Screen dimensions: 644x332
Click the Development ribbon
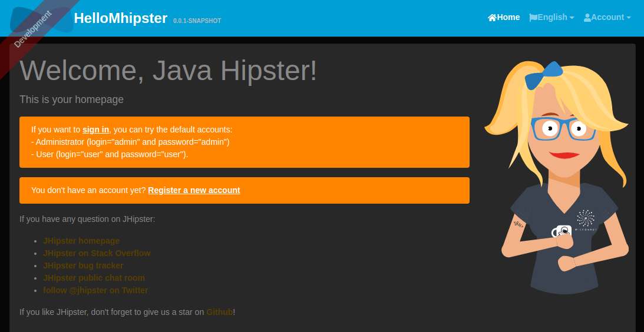click(33, 29)
